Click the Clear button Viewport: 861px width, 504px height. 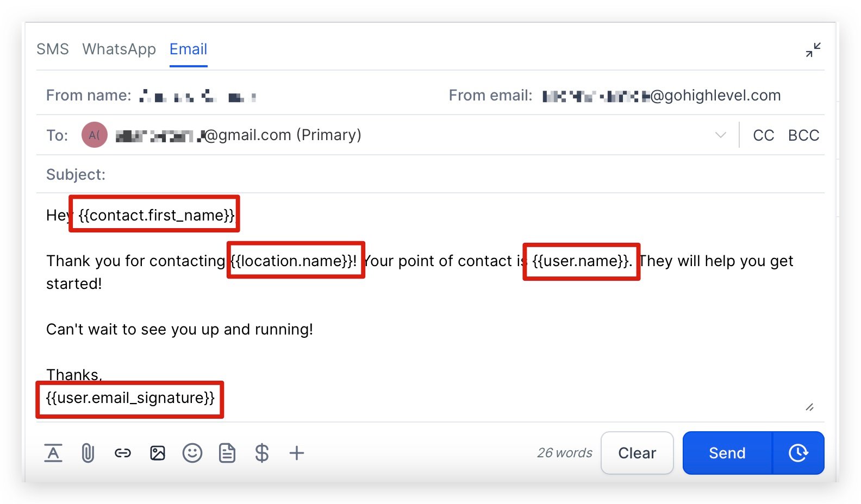coord(637,453)
